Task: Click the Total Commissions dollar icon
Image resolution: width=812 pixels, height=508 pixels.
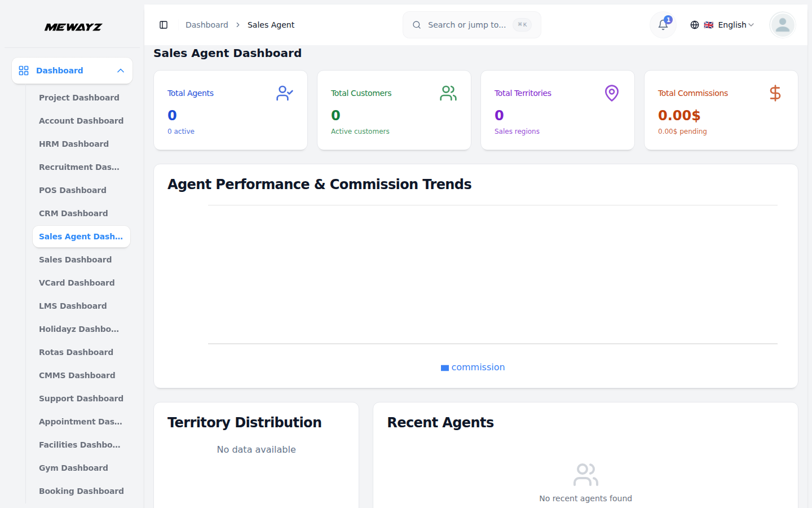Action: click(x=775, y=93)
